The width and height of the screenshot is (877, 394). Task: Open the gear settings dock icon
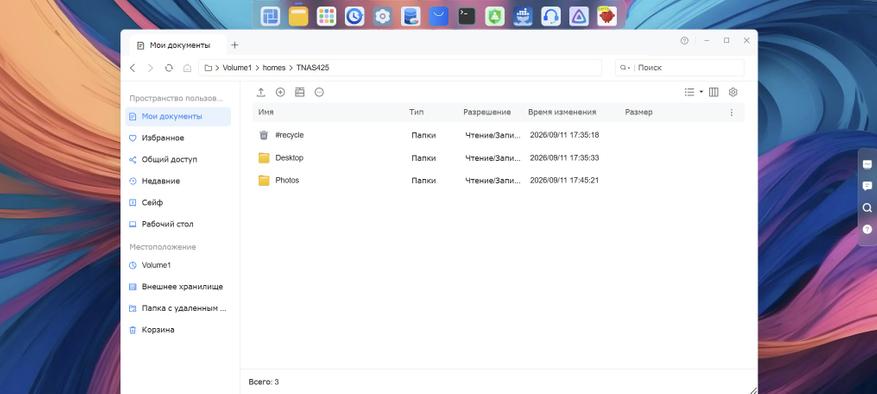point(383,16)
